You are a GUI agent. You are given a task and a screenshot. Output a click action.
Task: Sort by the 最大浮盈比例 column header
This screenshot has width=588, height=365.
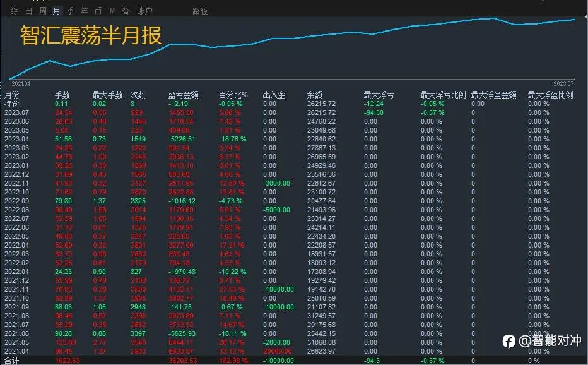click(551, 95)
